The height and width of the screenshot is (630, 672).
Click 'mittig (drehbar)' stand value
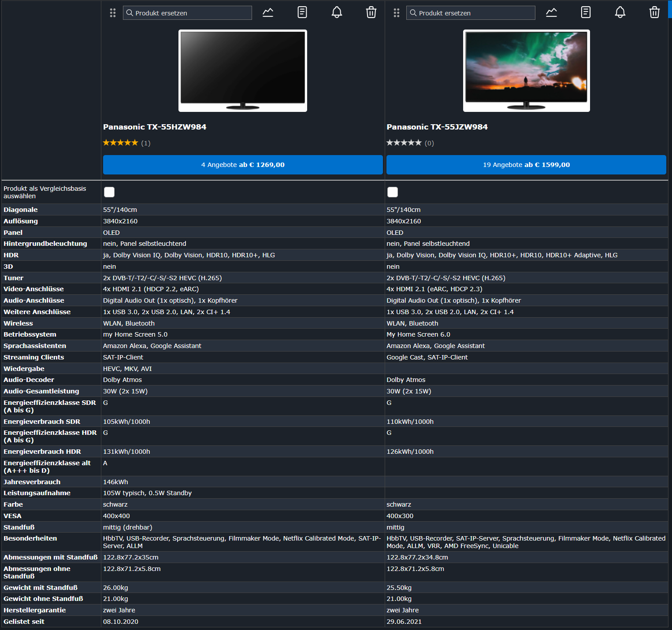128,527
